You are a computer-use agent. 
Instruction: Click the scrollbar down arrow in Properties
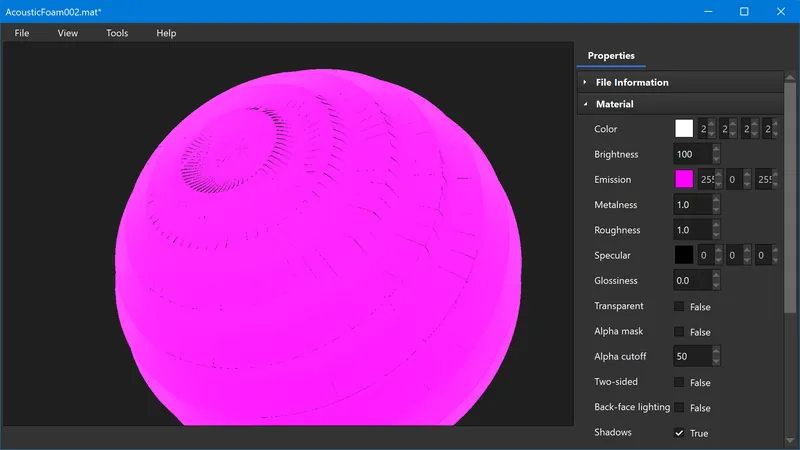pyautogui.click(x=790, y=440)
